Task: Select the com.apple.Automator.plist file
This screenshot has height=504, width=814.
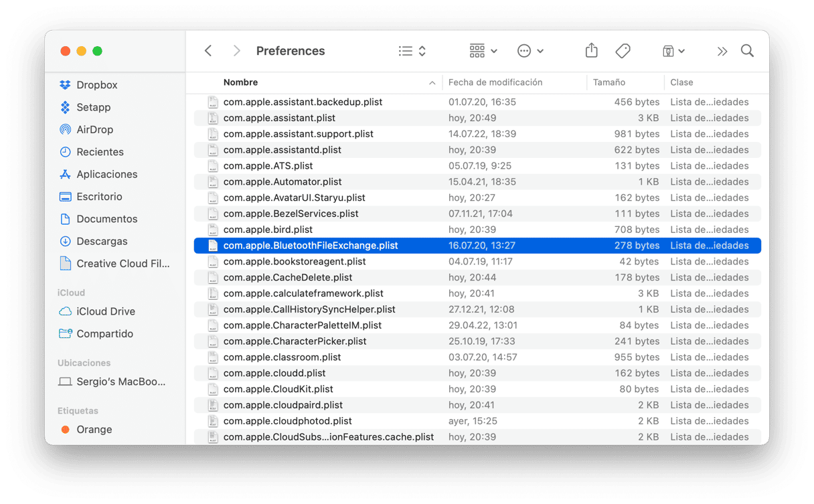Action: coord(282,181)
